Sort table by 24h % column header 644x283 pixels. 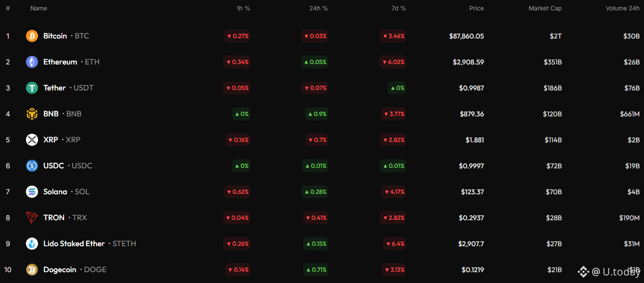coord(319,8)
